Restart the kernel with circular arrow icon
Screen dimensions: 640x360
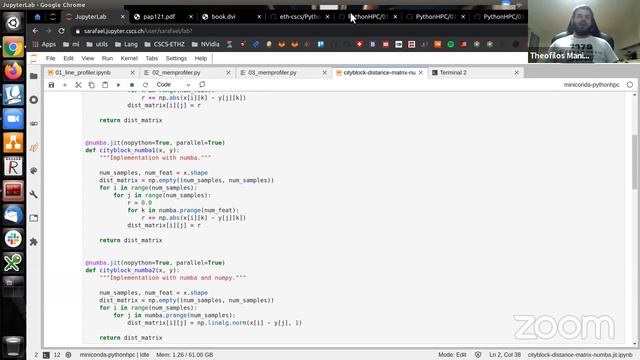coord(145,85)
